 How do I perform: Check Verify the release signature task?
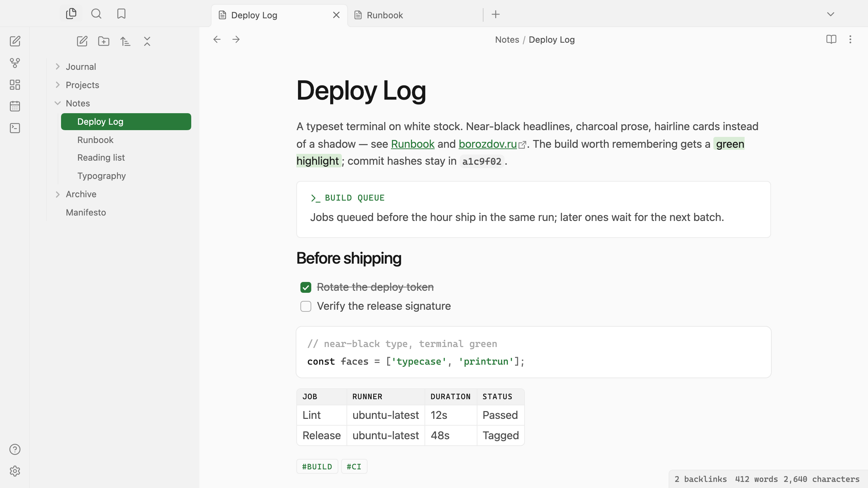306,306
